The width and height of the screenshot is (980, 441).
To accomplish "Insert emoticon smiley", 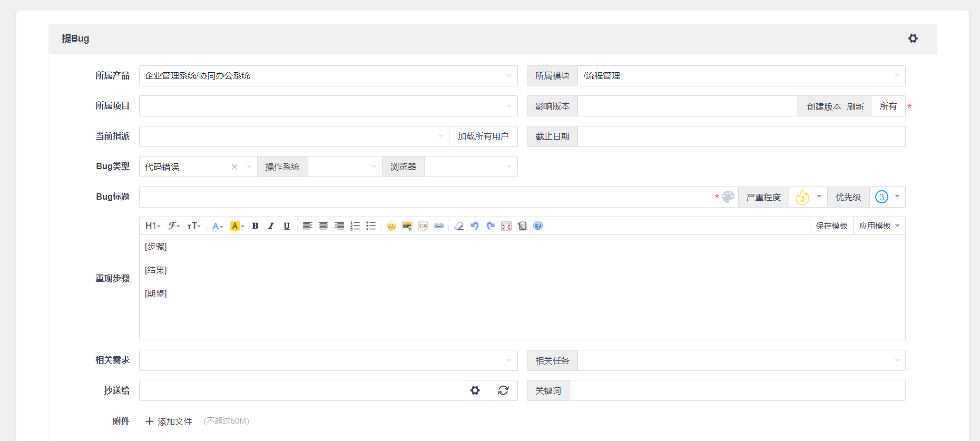I will pyautogui.click(x=391, y=226).
